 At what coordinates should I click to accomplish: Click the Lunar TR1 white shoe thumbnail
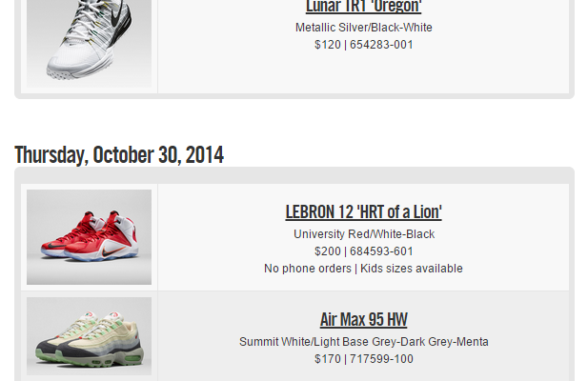click(x=89, y=43)
